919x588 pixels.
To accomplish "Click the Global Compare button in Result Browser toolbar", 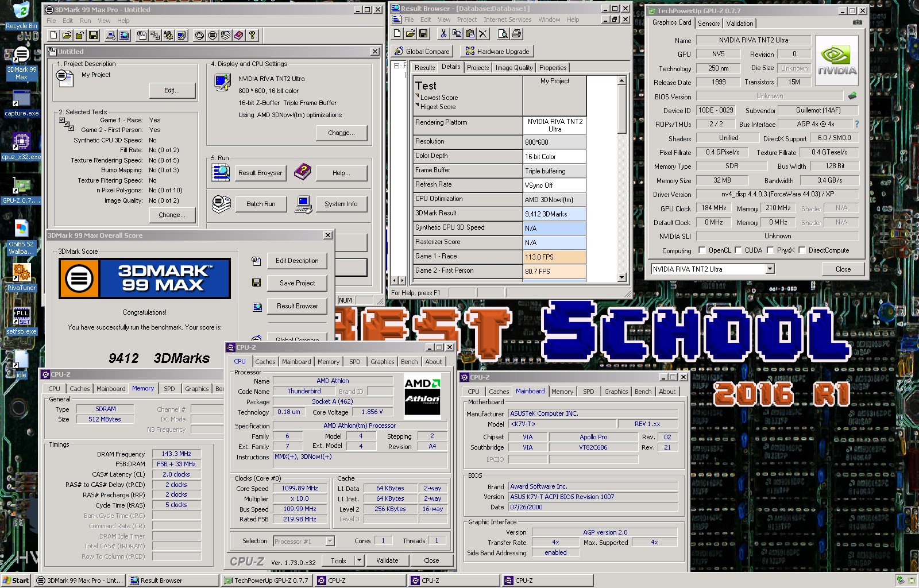I will (423, 51).
